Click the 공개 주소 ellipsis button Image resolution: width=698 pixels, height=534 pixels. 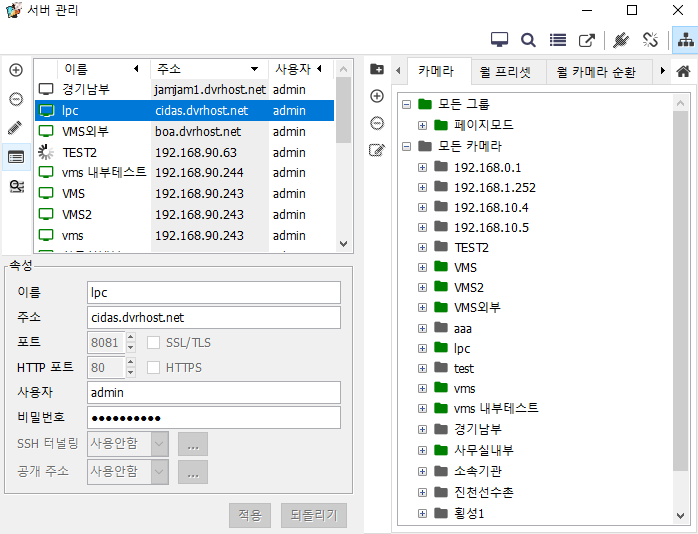click(x=193, y=472)
